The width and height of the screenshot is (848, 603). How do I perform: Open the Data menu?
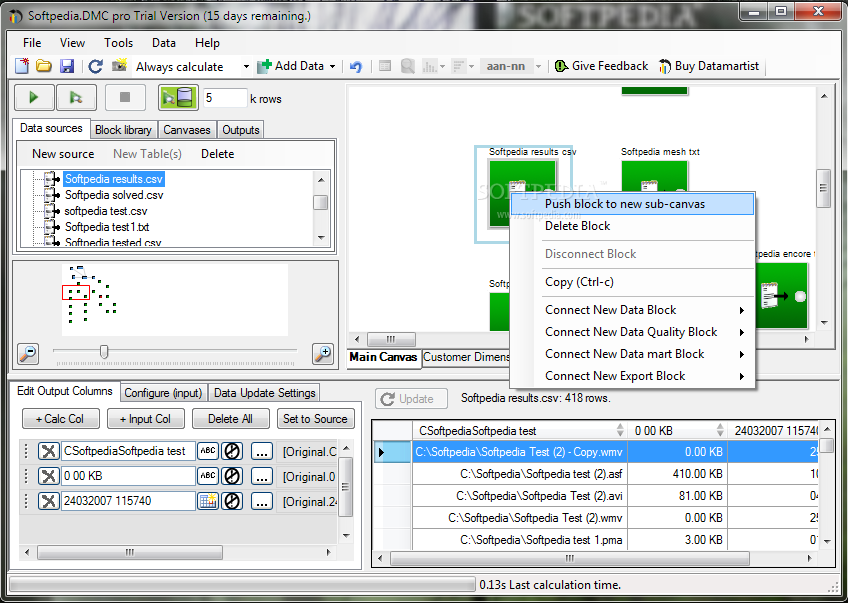[x=164, y=43]
